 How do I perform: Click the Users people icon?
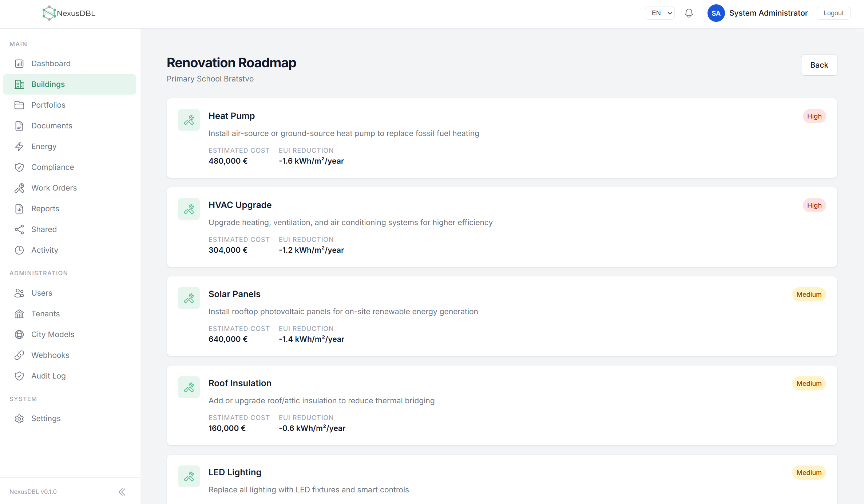[19, 293]
